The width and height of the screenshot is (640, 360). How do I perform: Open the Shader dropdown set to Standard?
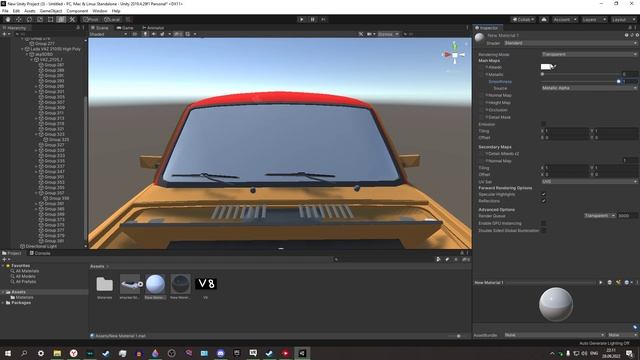(570, 43)
